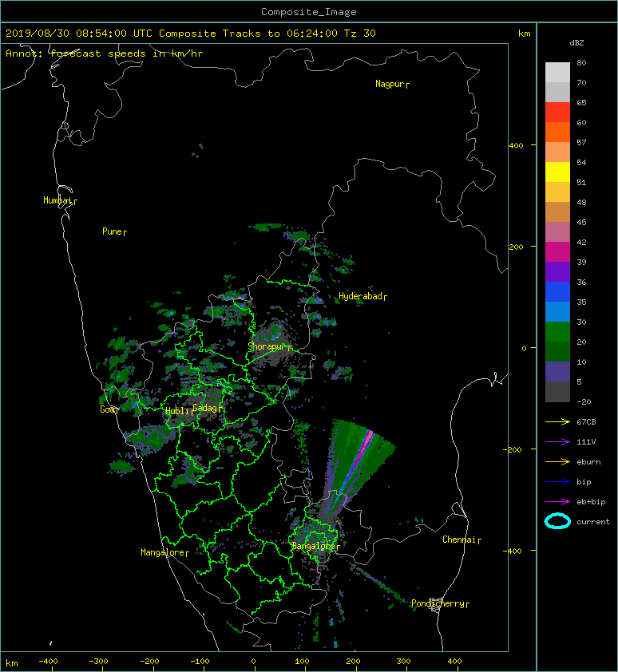Click the magenta eb+bip arrow icon

[x=557, y=502]
